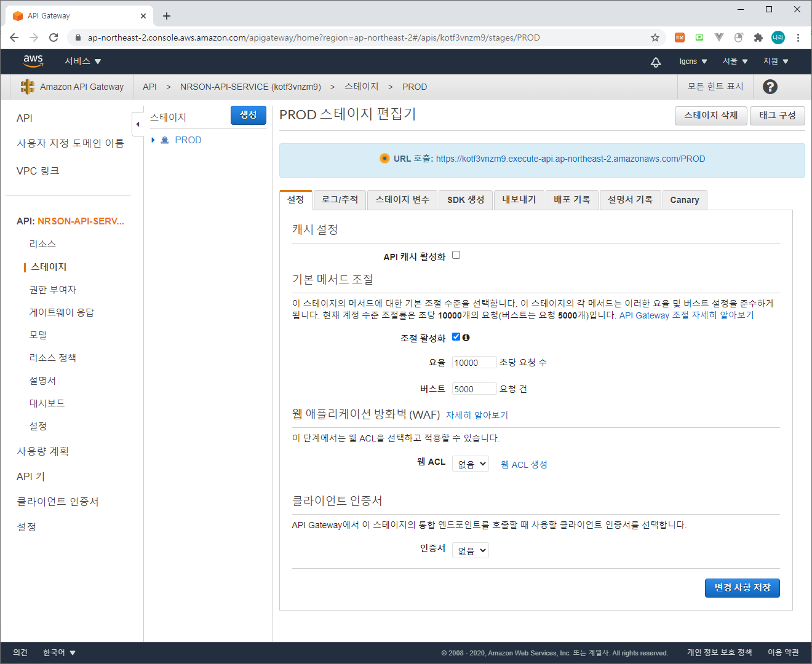The height and width of the screenshot is (664, 812).
Task: Open 권한 부여자 in the sidebar
Action: coord(53,290)
